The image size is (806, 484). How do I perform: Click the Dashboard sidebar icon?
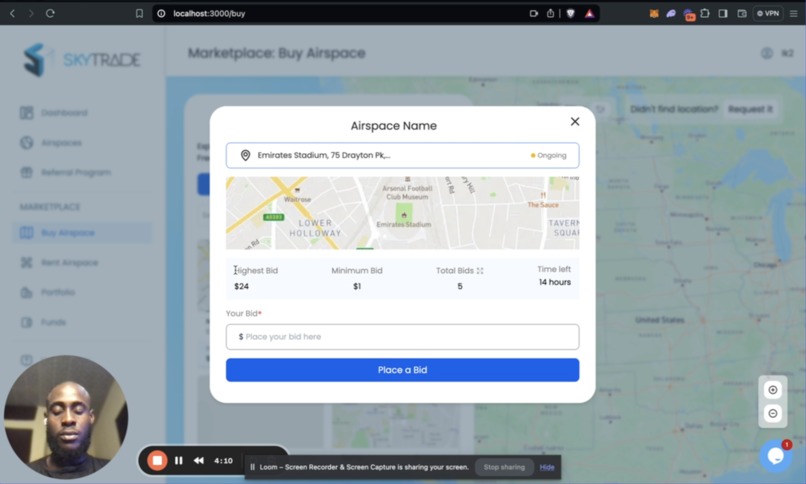click(26, 113)
